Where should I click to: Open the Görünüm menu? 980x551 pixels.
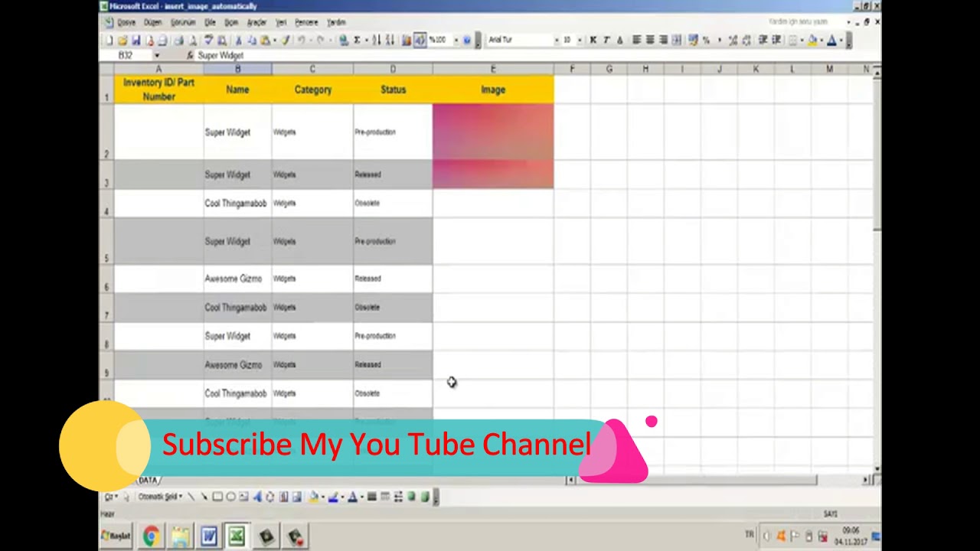coord(183,22)
